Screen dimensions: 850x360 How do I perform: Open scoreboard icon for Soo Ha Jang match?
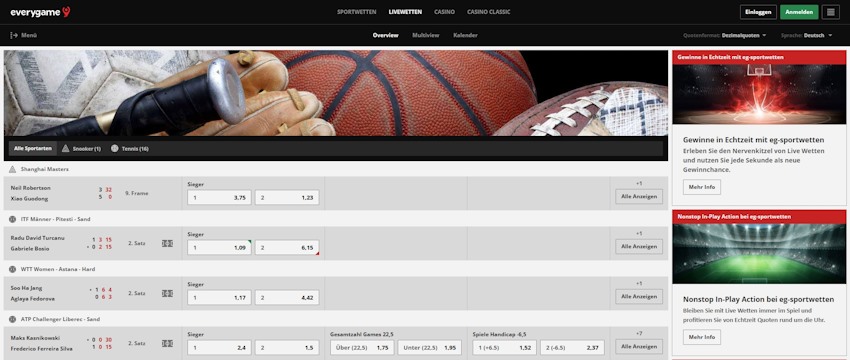click(x=167, y=293)
